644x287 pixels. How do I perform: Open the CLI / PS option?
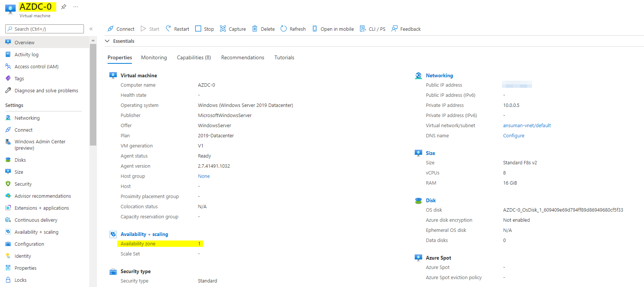pyautogui.click(x=372, y=29)
